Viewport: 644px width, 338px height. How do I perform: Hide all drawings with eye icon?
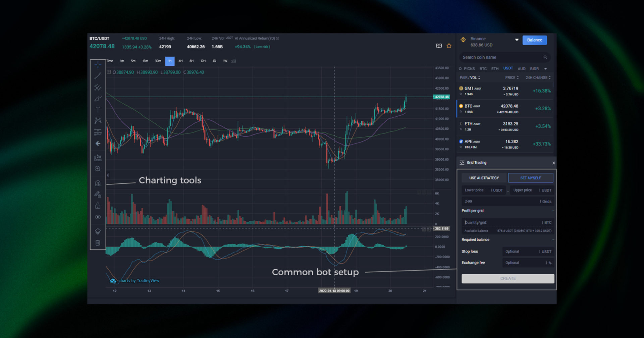coord(98,217)
